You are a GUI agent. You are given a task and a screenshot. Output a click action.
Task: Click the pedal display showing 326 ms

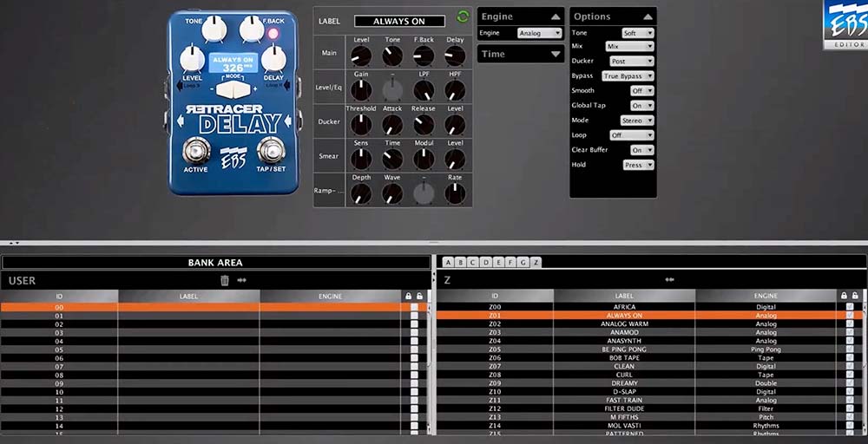pyautogui.click(x=233, y=63)
